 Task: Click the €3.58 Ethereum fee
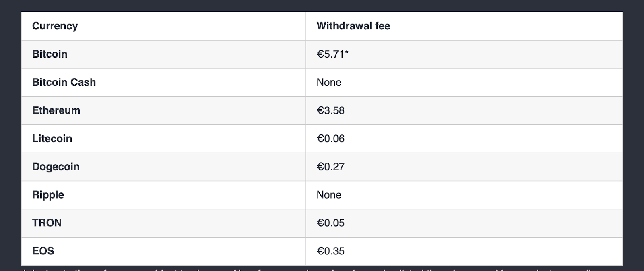[331, 110]
